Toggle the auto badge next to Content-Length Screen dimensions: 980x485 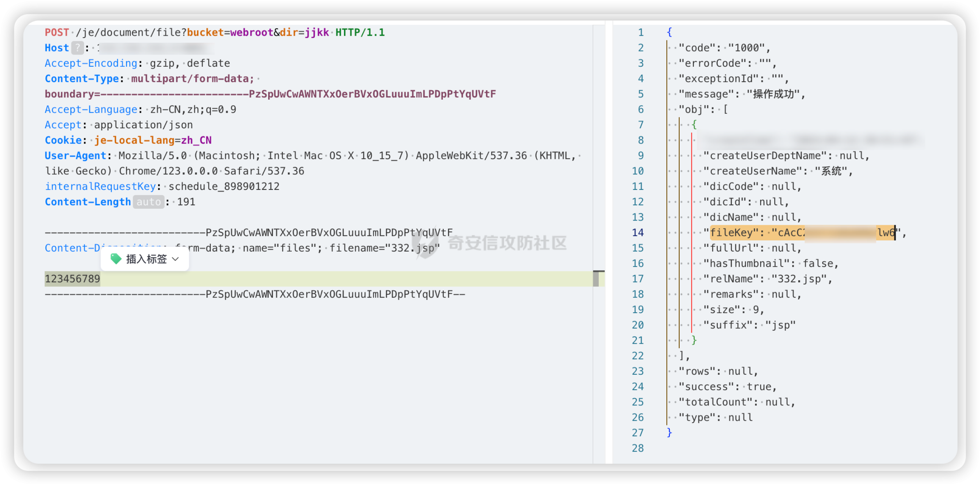pyautogui.click(x=148, y=202)
